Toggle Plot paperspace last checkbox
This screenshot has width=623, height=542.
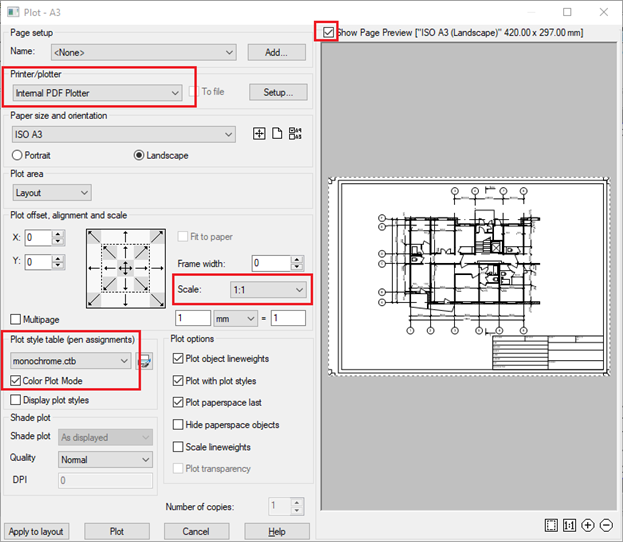point(178,402)
